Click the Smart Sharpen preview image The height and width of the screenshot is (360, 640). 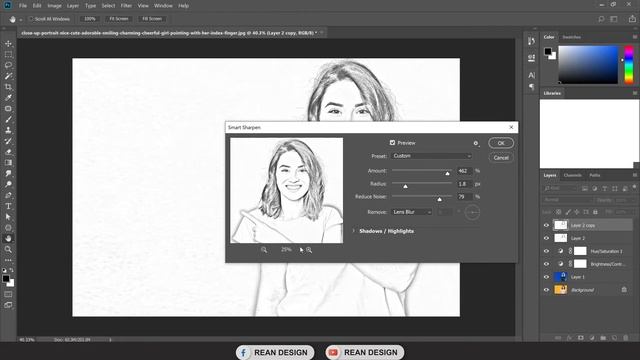pos(287,190)
